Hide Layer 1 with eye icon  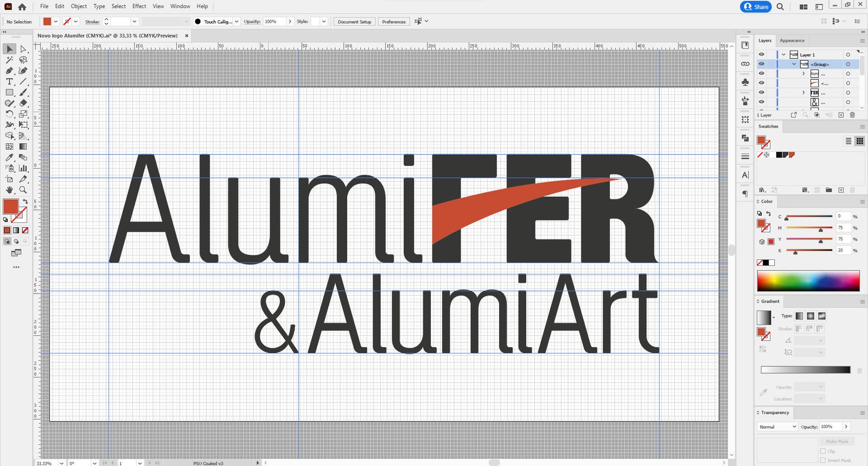762,55
